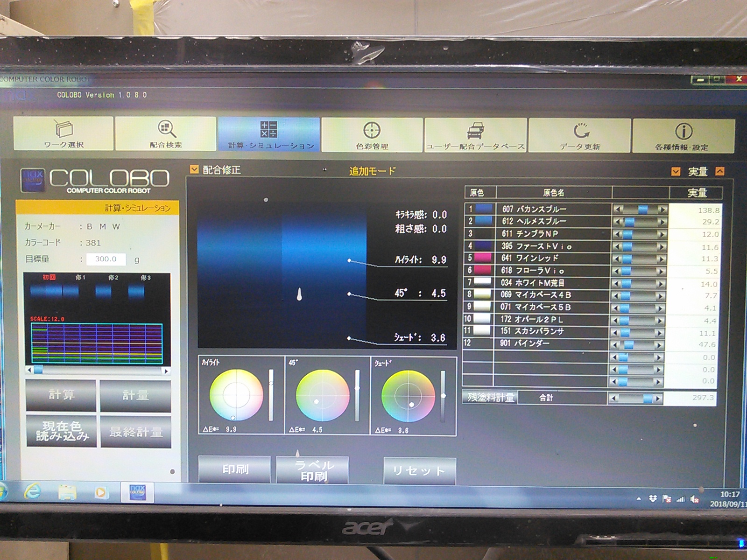This screenshot has width=747, height=560.
Task: Click slider thumb for 901 バインダー
Action: pyautogui.click(x=628, y=345)
